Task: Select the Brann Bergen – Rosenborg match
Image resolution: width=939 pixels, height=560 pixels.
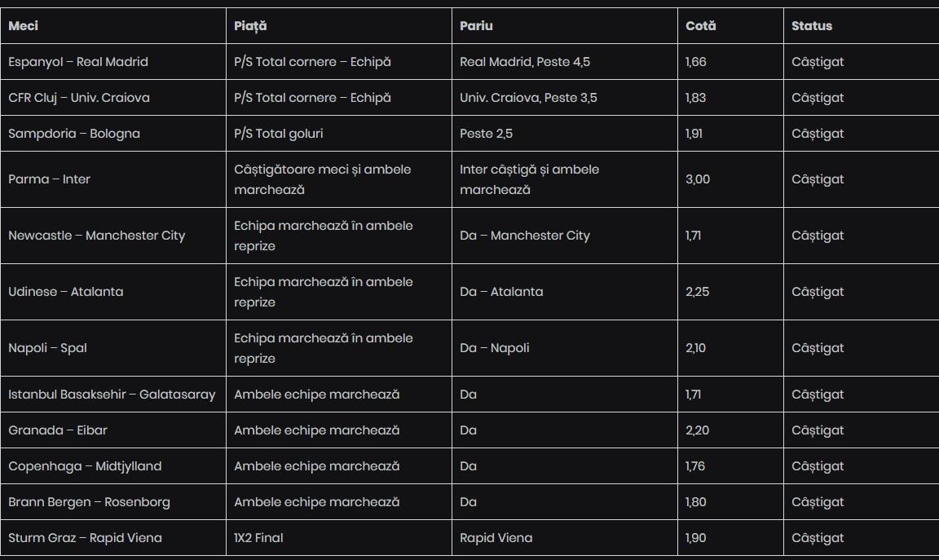Action: 90,502
